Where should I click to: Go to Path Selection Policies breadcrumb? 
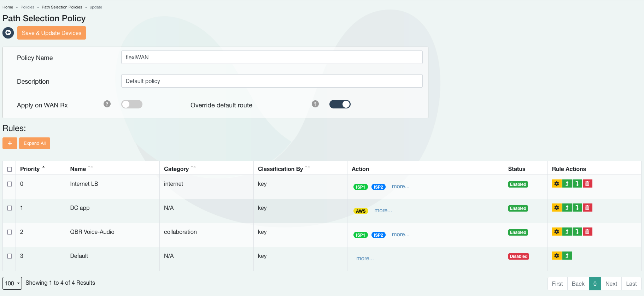62,7
